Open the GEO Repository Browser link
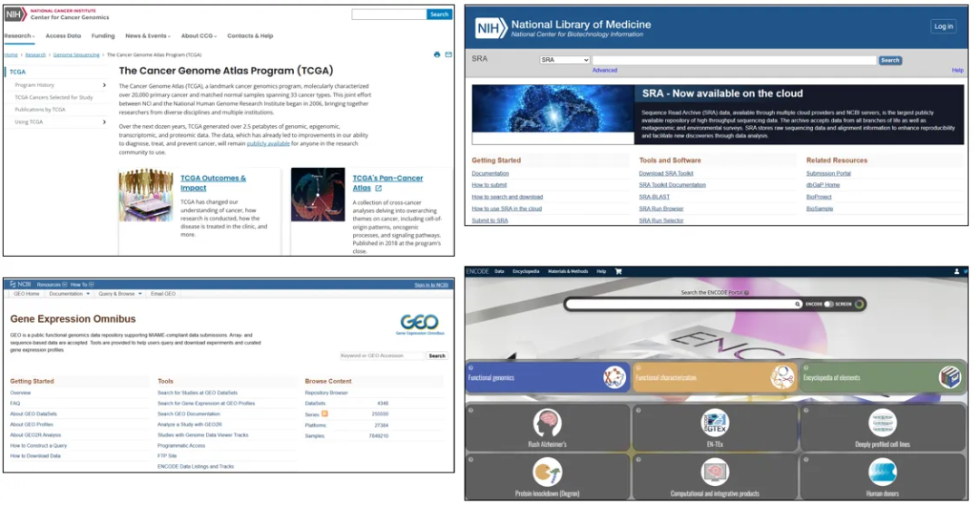This screenshot has width=980, height=506. 327,393
